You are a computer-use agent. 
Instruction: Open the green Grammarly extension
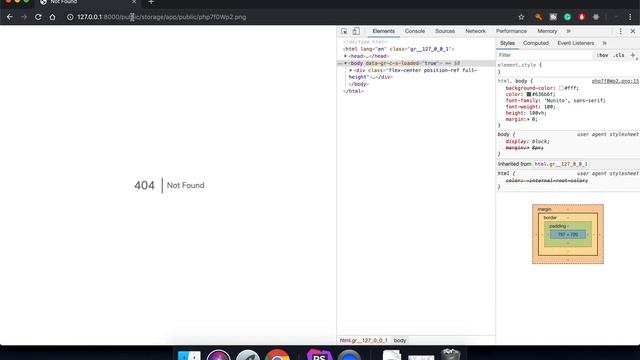click(567, 17)
